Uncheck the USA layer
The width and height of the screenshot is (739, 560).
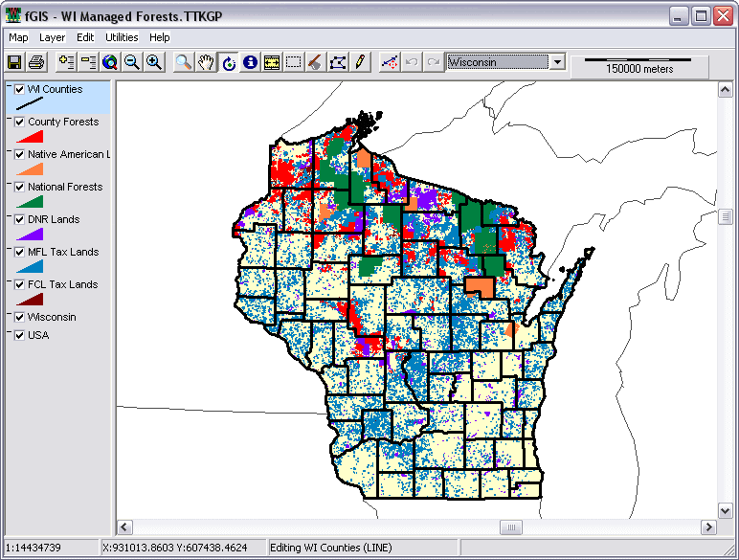pos(19,335)
